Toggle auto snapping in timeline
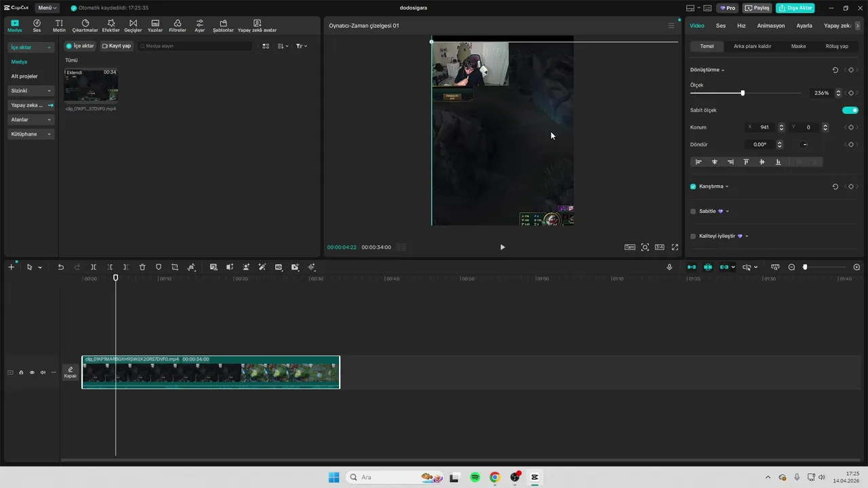The height and width of the screenshot is (488, 868). (x=708, y=267)
